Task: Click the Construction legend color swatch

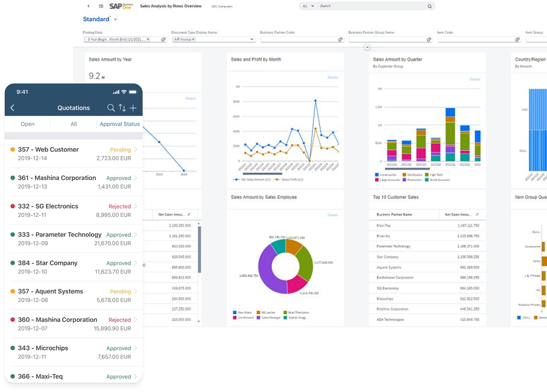Action: 377,175
